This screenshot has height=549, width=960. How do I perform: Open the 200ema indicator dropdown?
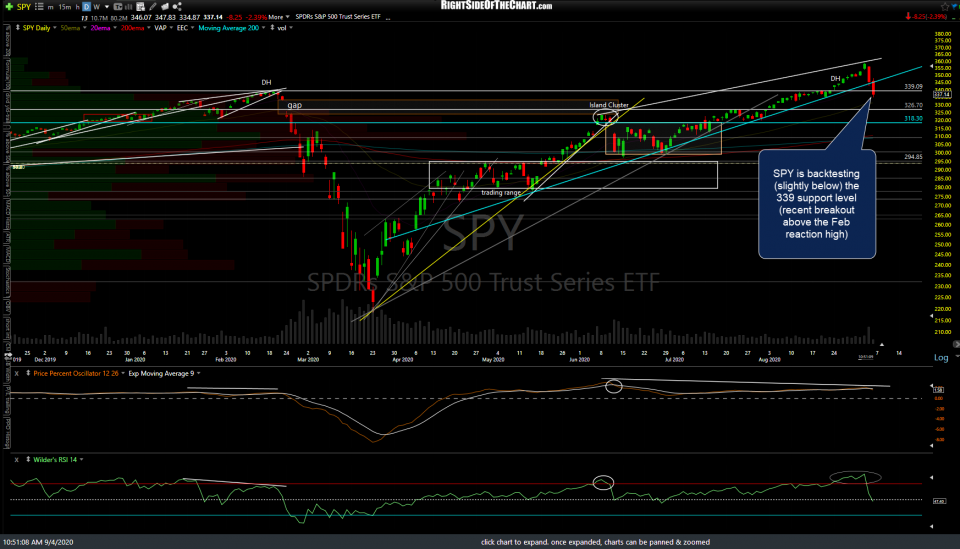click(149, 28)
